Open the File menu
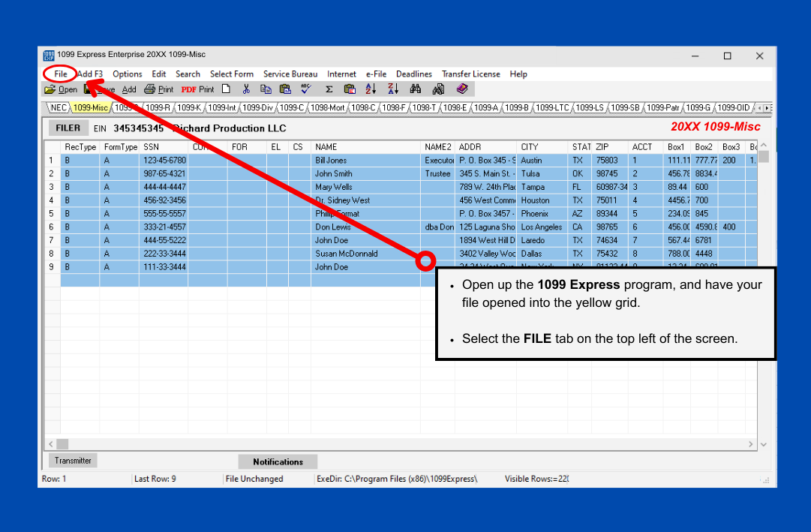The height and width of the screenshot is (532, 811). [59, 74]
